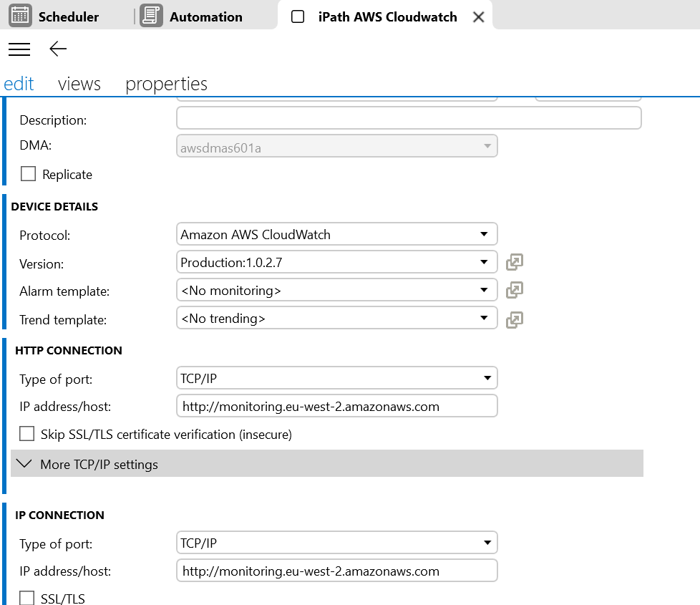
Task: Switch to the properties tab
Action: 166,84
